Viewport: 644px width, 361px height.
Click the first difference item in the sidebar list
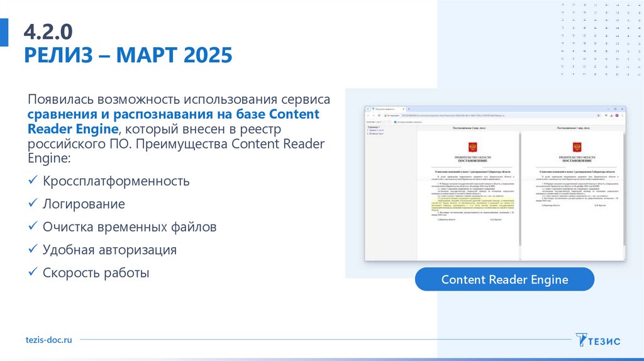click(376, 130)
